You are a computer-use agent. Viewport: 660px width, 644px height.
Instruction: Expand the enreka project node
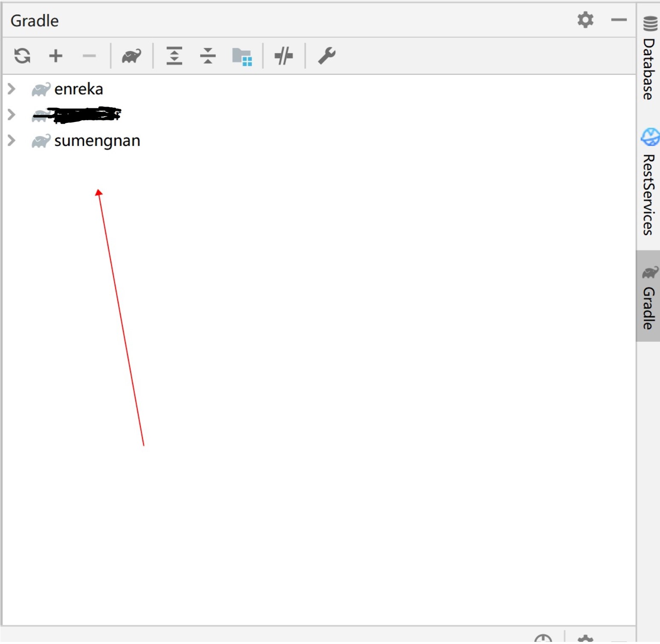[x=12, y=89]
